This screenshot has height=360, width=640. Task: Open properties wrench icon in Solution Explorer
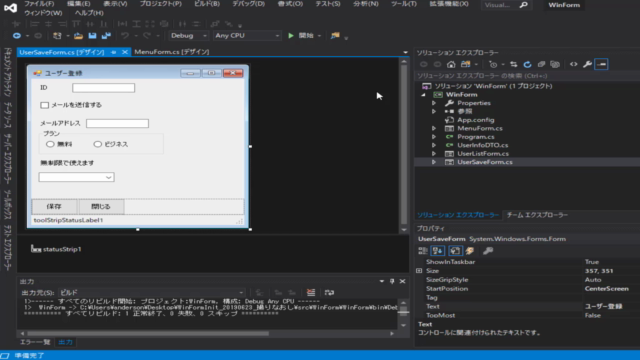587,64
